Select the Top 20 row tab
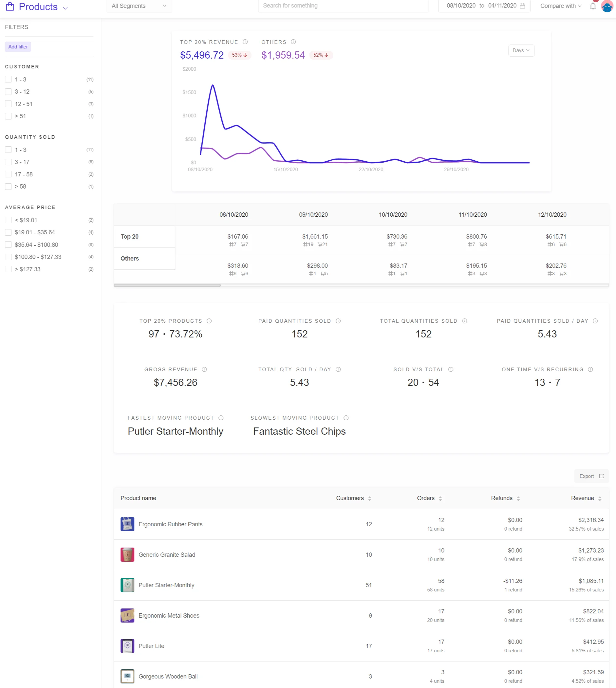This screenshot has width=616, height=688. pyautogui.click(x=144, y=237)
